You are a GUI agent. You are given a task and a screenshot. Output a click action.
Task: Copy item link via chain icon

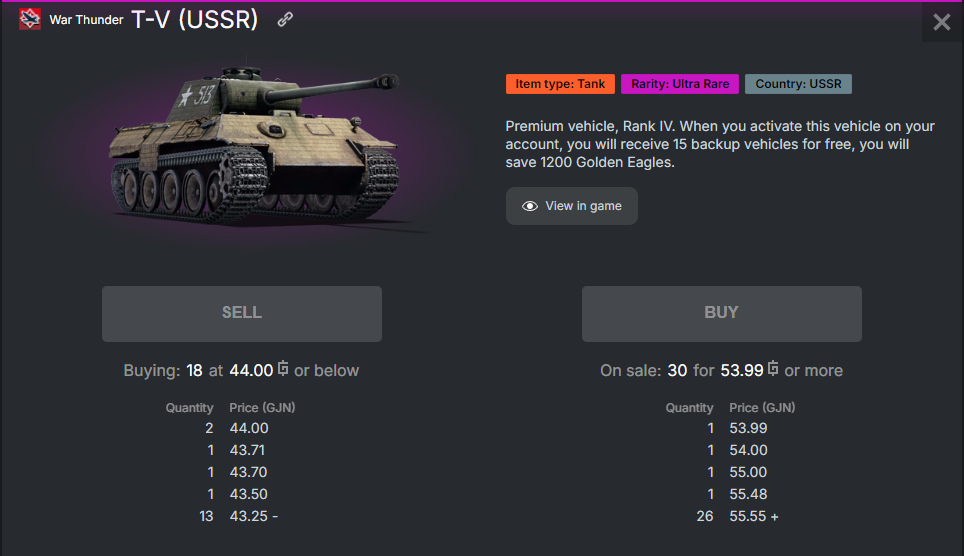coord(285,20)
